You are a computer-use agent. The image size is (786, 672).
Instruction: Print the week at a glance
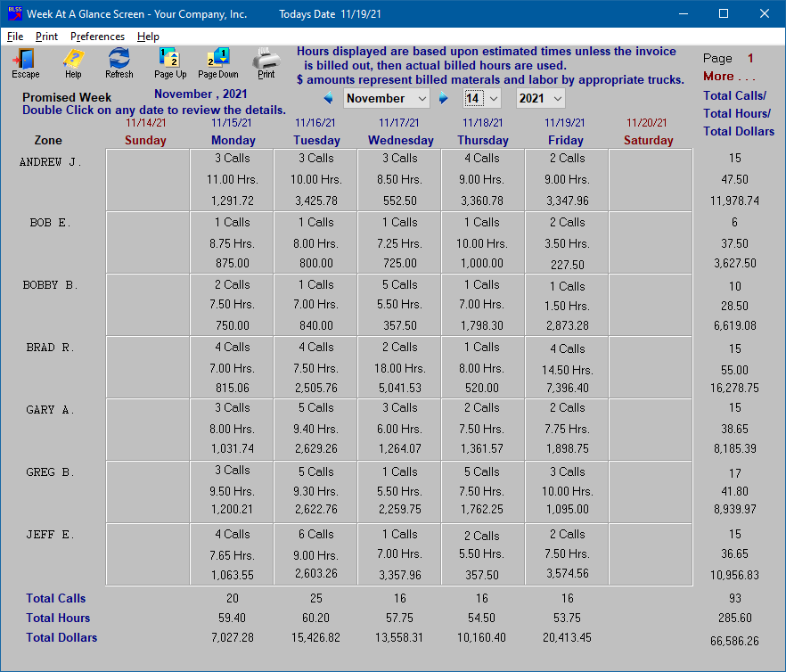tap(266, 62)
